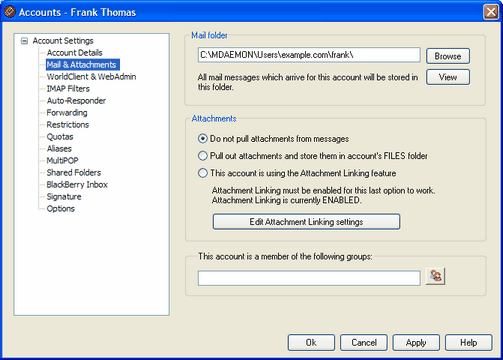The image size is (503, 360).
Task: Open the Auto-Responder settings
Action: (76, 101)
